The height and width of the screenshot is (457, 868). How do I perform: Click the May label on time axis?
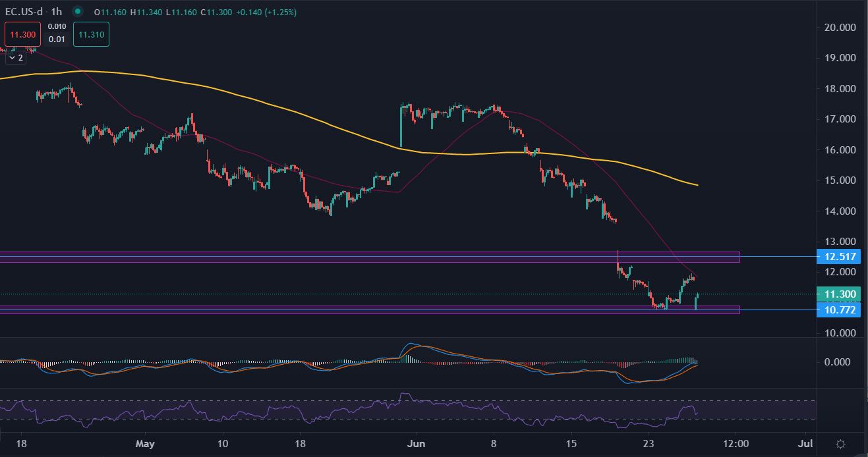[x=145, y=444]
